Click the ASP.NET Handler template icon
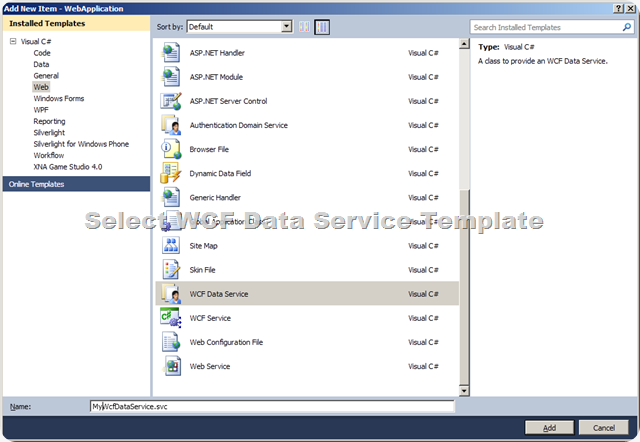Viewport: 640px width, 442px height. click(171, 53)
